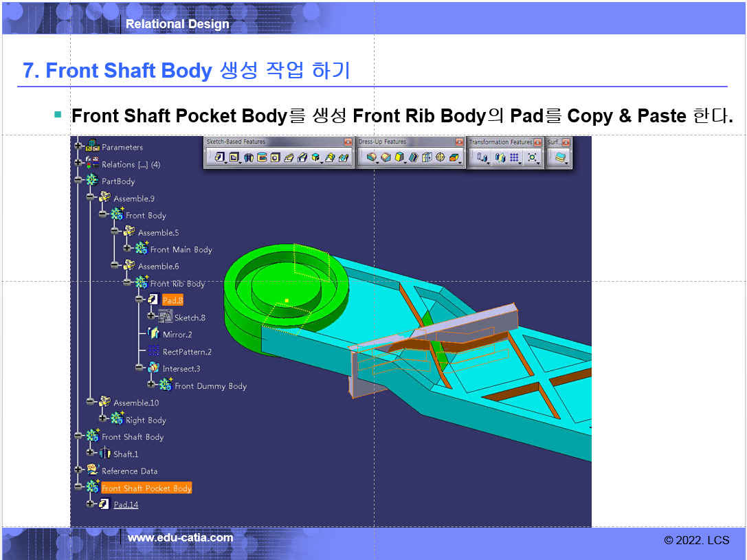Screen dimensions: 747x560
Task: Select Pad.14 in the specification tree
Action: pos(126,504)
